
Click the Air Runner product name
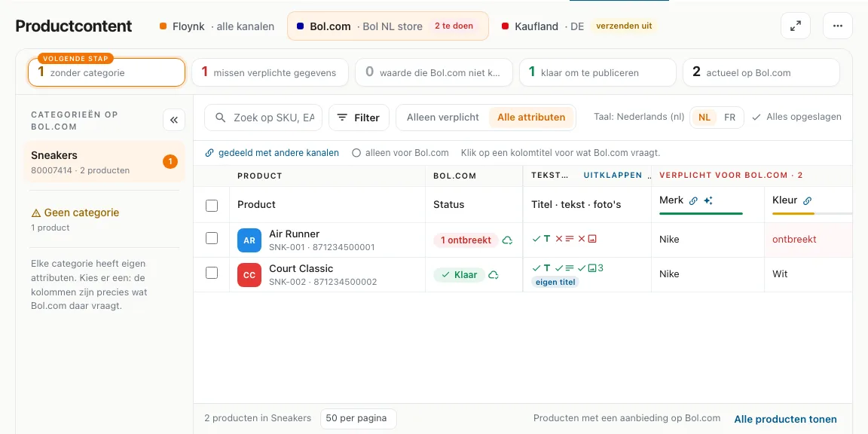[x=294, y=234]
